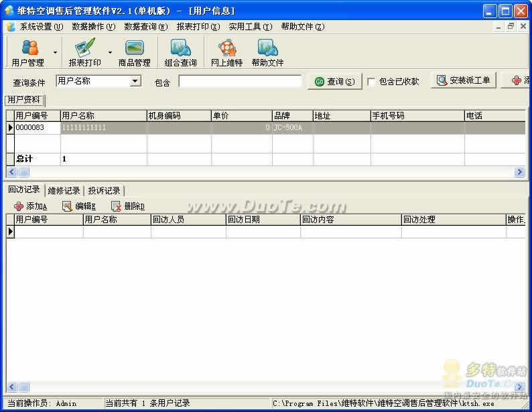This screenshot has height=412, width=532.
Task: Click row indicator arrow in 回访记录 grid
Action: (x=10, y=232)
